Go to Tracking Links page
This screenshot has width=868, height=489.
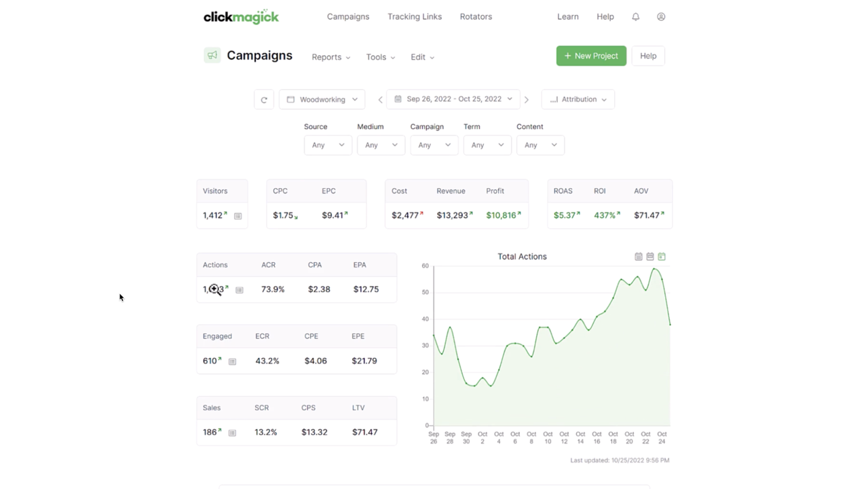(x=415, y=17)
